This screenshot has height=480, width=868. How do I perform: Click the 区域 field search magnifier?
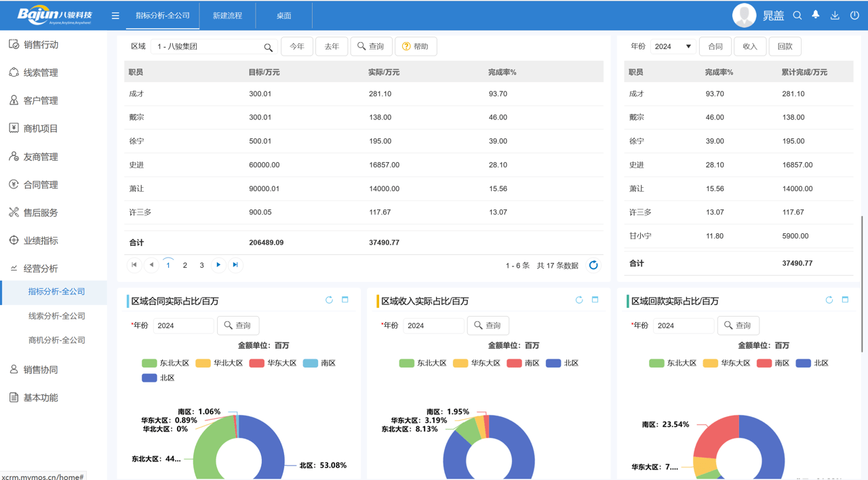click(268, 47)
